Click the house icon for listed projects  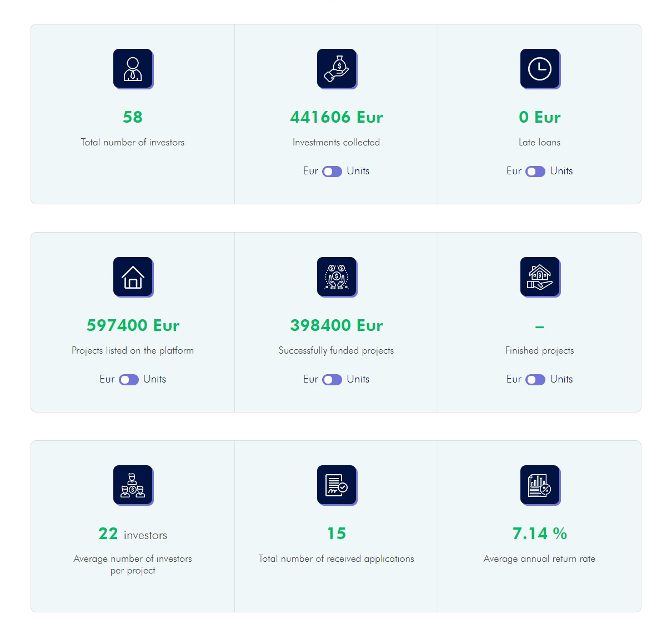[x=133, y=277]
